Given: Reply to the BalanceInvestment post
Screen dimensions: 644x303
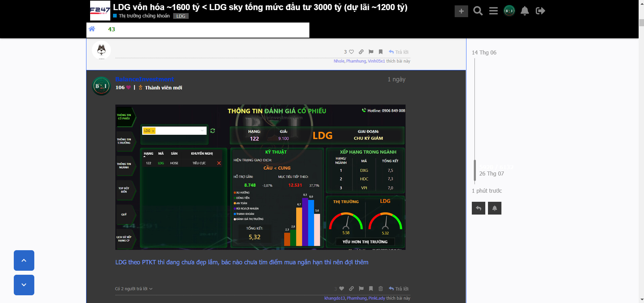Looking at the screenshot, I should [399, 289].
